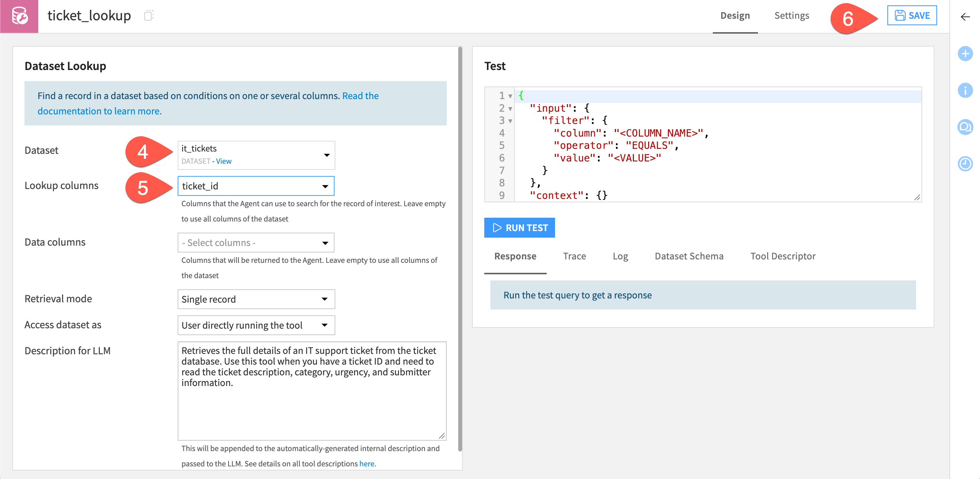This screenshot has width=980, height=479.
Task: Click inside the Test JSON code editor
Action: click(x=703, y=145)
